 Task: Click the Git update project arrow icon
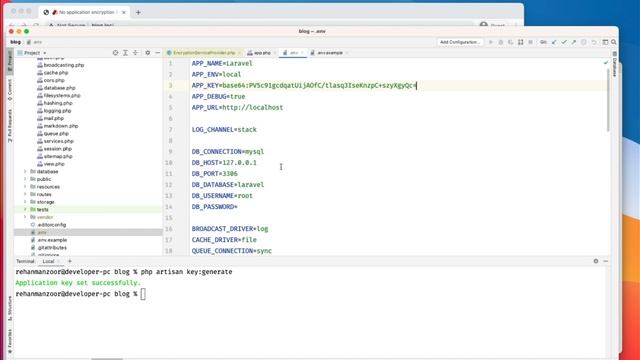[554, 42]
